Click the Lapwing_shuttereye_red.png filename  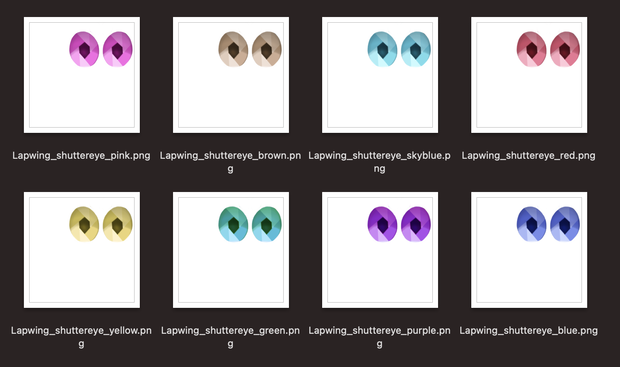[529, 156]
